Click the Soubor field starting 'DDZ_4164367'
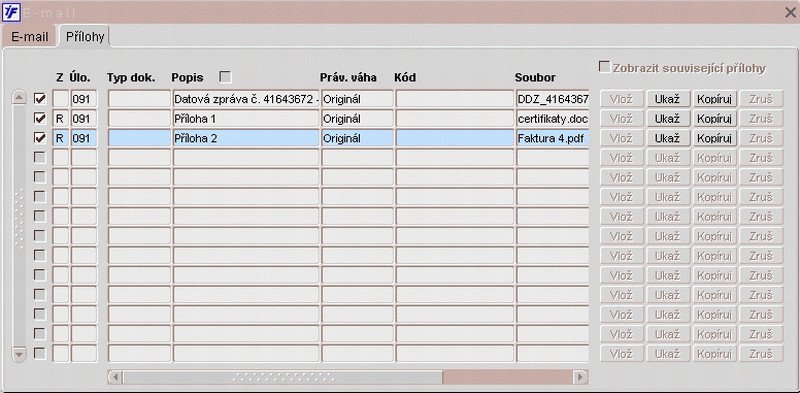Image resolution: width=800 pixels, height=393 pixels. pyautogui.click(x=553, y=99)
